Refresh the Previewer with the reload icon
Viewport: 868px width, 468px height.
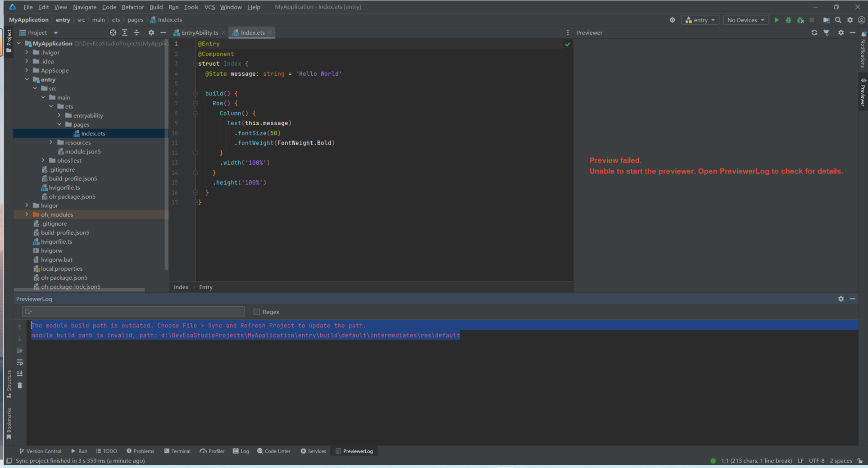click(814, 32)
